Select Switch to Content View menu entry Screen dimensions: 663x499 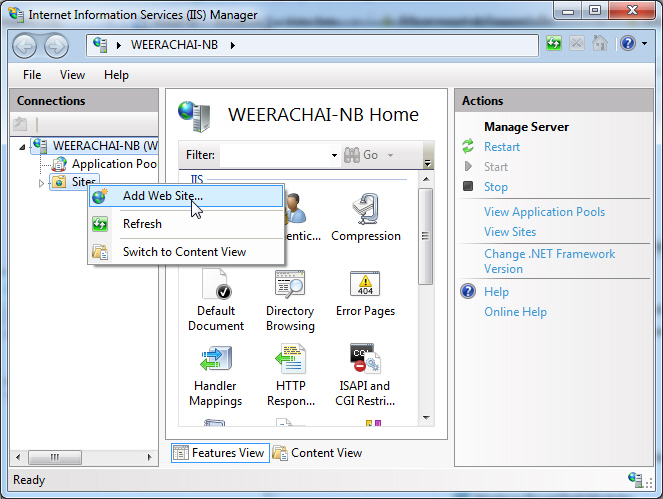pyautogui.click(x=186, y=252)
